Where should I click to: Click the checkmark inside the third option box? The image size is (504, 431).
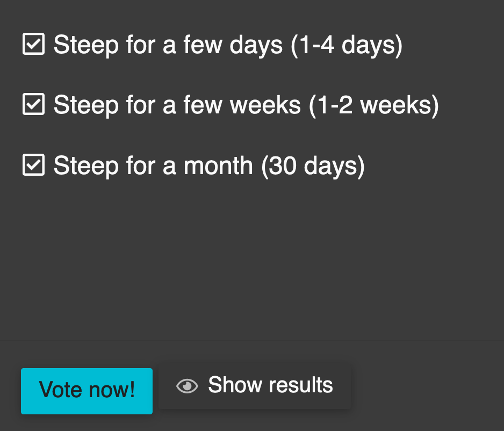pyautogui.click(x=33, y=165)
